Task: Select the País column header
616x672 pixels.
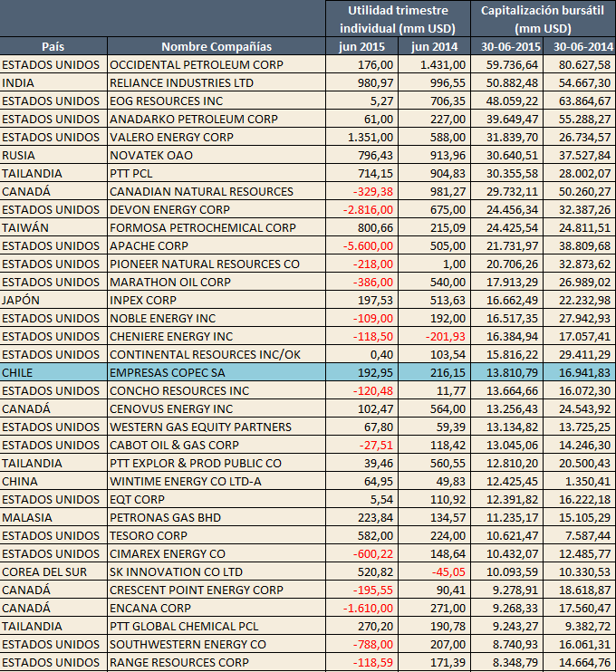Action: tap(53, 46)
